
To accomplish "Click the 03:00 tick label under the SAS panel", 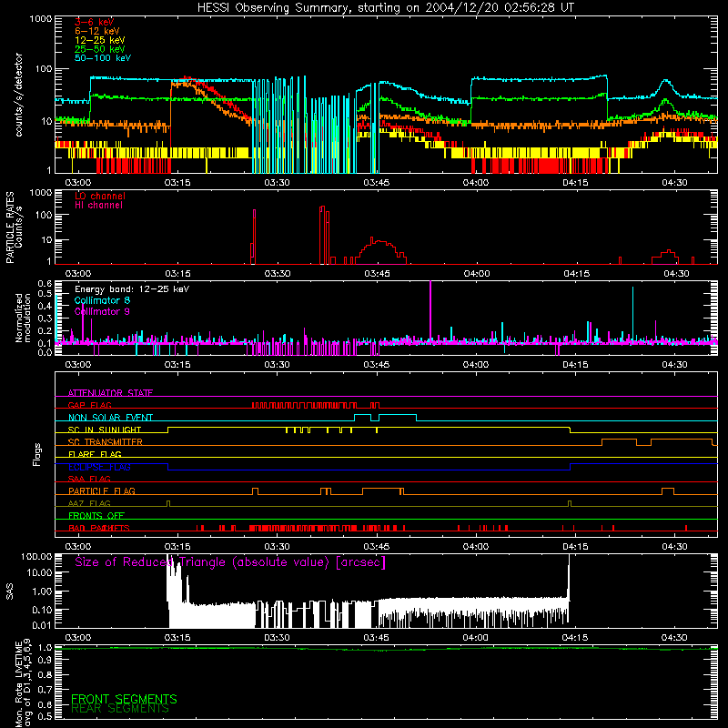I will pos(77,638).
